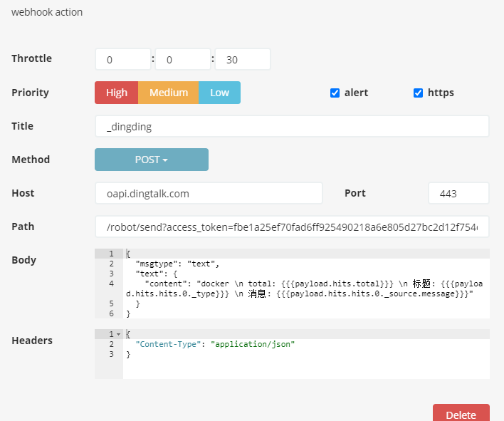Click line number 1 in Body gutter

tap(111, 254)
